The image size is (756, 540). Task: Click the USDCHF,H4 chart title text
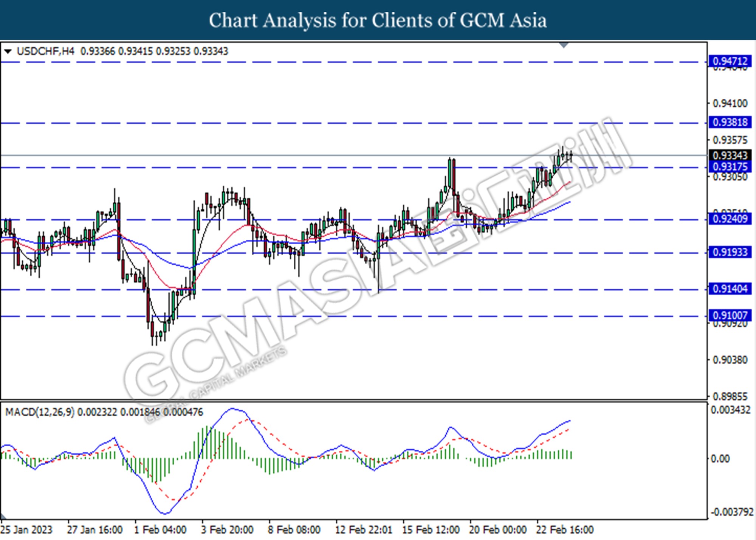46,51
